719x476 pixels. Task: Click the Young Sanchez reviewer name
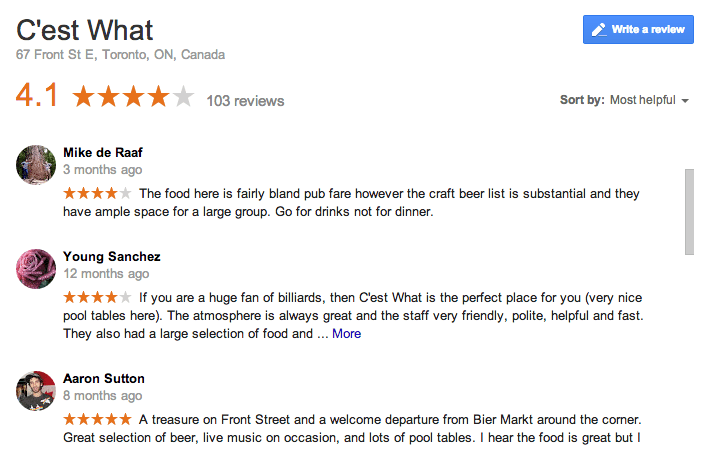point(112,256)
